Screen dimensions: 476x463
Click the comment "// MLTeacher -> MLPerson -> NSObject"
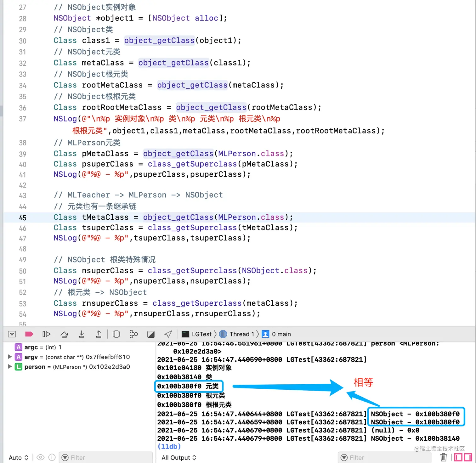138,195
